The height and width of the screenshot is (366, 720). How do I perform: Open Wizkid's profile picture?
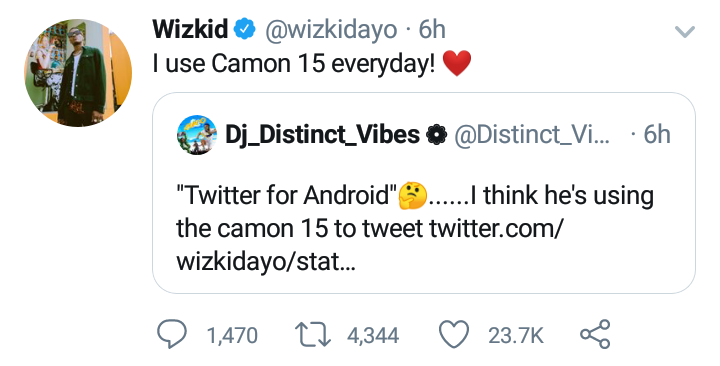click(x=78, y=73)
